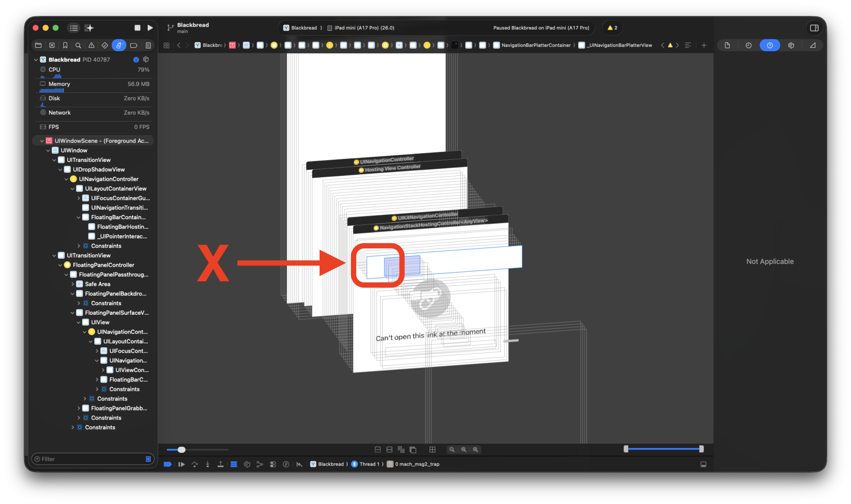The image size is (851, 504).
Task: Zoom in on the view hierarchy canvas
Action: click(475, 449)
